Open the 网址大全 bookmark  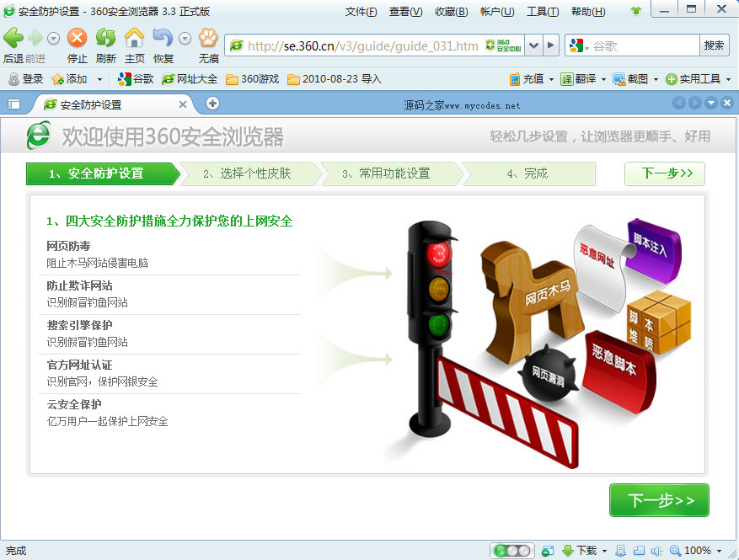tap(190, 78)
